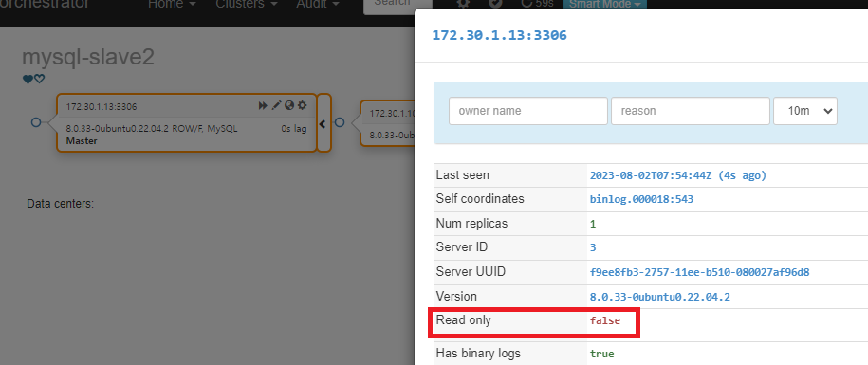The height and width of the screenshot is (365, 868).
Task: Click the Server ID value 3
Action: tap(593, 247)
